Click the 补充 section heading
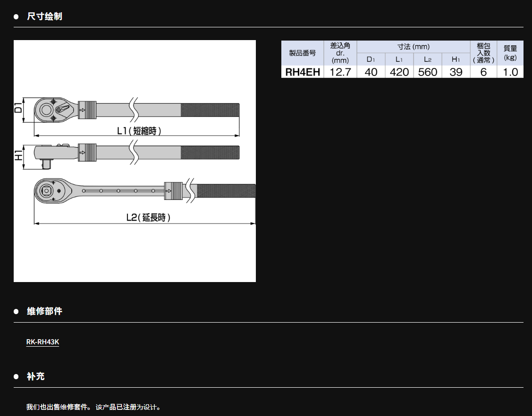This screenshot has height=416, width=532. [x=36, y=376]
